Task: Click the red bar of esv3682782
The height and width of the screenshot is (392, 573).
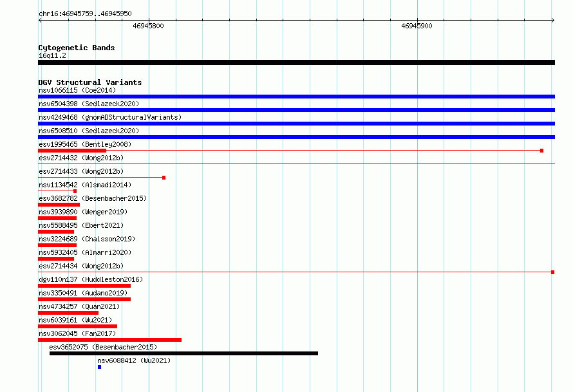Action: tap(59, 205)
